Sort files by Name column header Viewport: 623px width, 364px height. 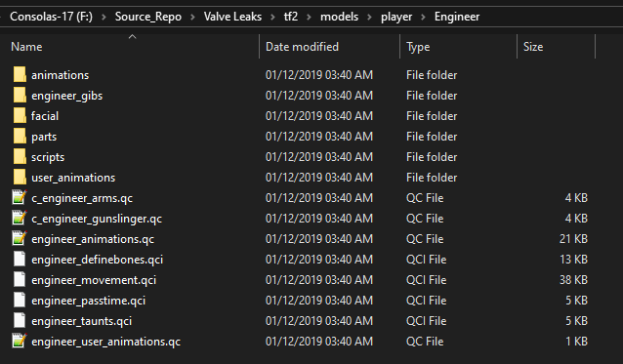tap(26, 47)
